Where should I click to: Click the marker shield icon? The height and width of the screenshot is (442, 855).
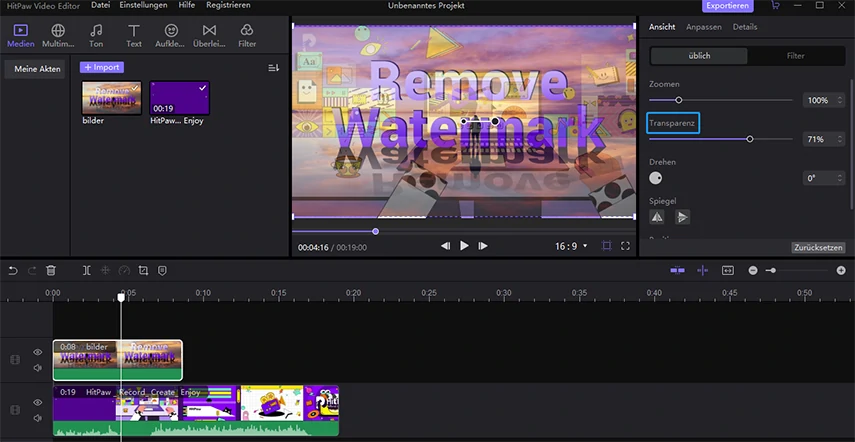point(162,270)
